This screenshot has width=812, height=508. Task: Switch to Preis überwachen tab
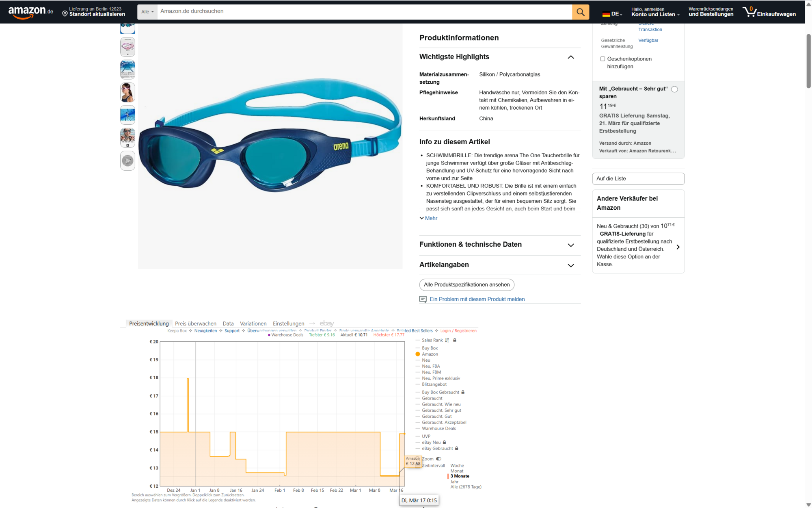click(x=195, y=323)
